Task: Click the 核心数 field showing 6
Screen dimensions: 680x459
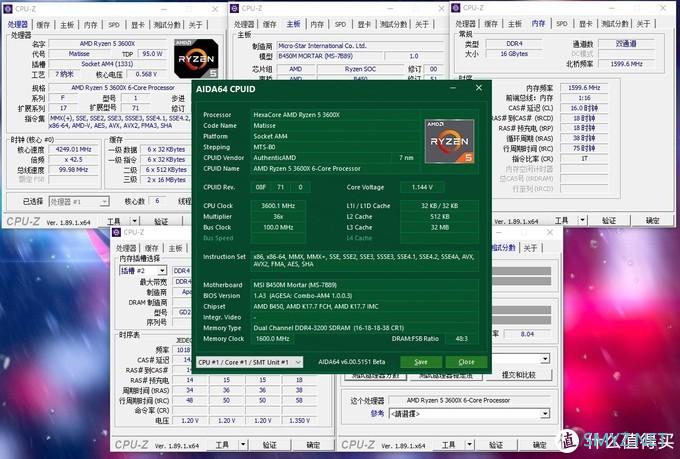Action: tap(157, 201)
